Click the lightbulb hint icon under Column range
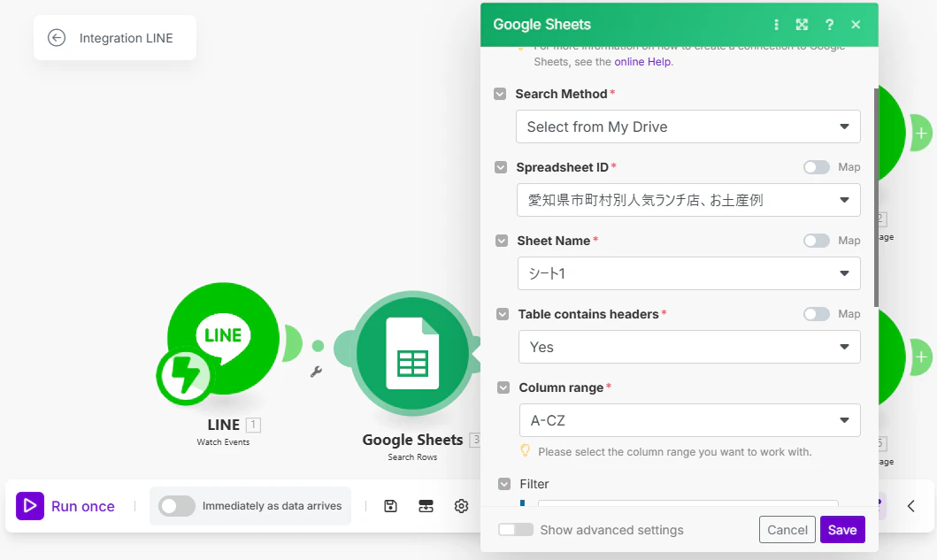The height and width of the screenshot is (560, 937). (526, 450)
